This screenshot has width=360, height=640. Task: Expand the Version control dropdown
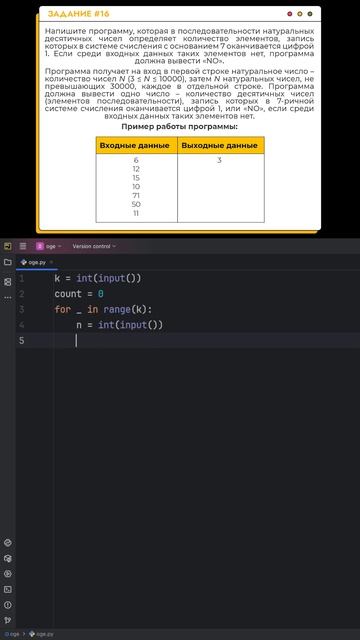(94, 246)
